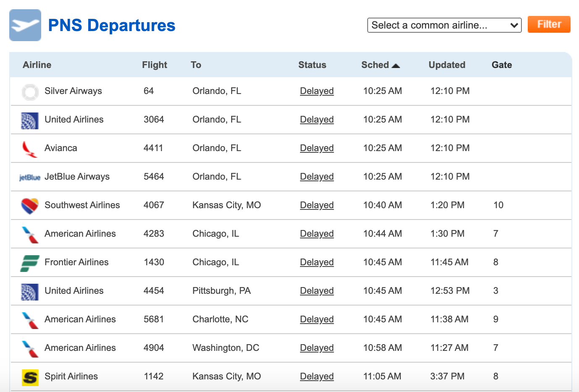Click the orange Filter button
The width and height of the screenshot is (579, 392).
[x=549, y=24]
